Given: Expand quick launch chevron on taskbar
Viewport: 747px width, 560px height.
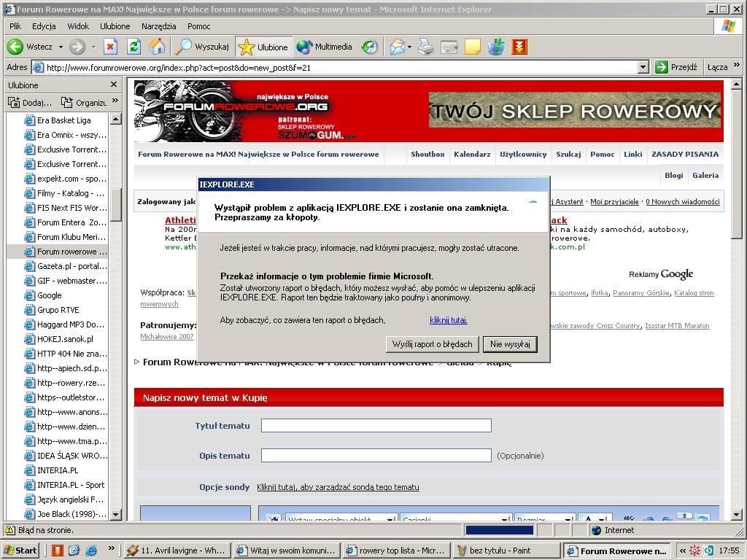Looking at the screenshot, I should click(x=111, y=548).
